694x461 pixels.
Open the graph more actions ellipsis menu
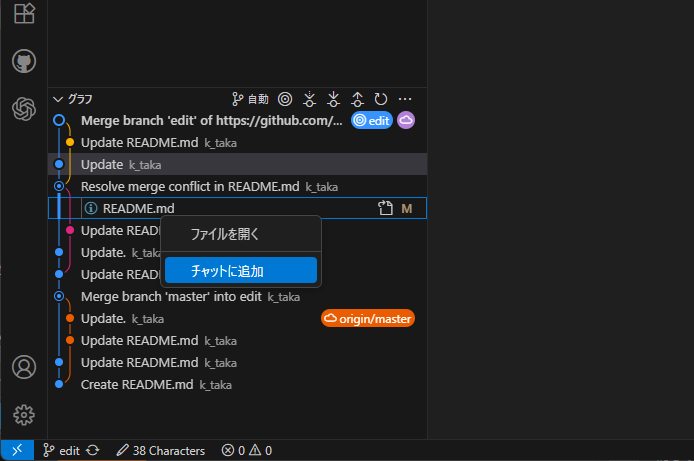pos(405,99)
